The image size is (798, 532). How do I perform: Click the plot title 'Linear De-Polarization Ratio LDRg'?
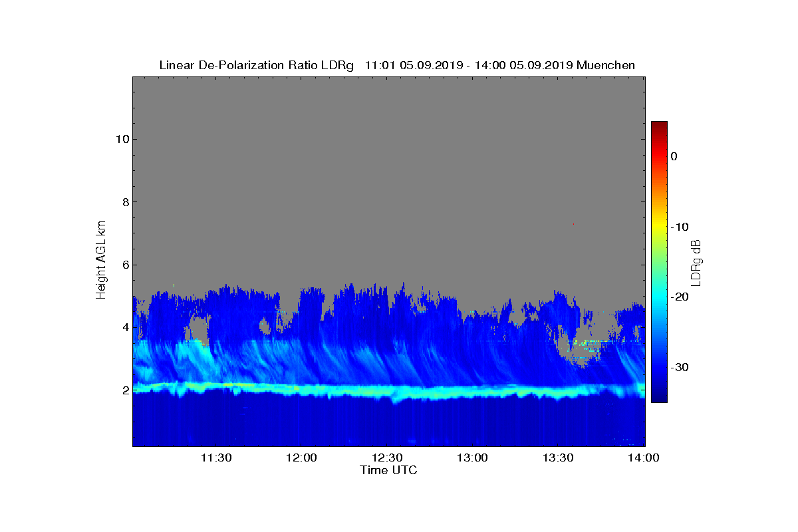click(x=257, y=65)
